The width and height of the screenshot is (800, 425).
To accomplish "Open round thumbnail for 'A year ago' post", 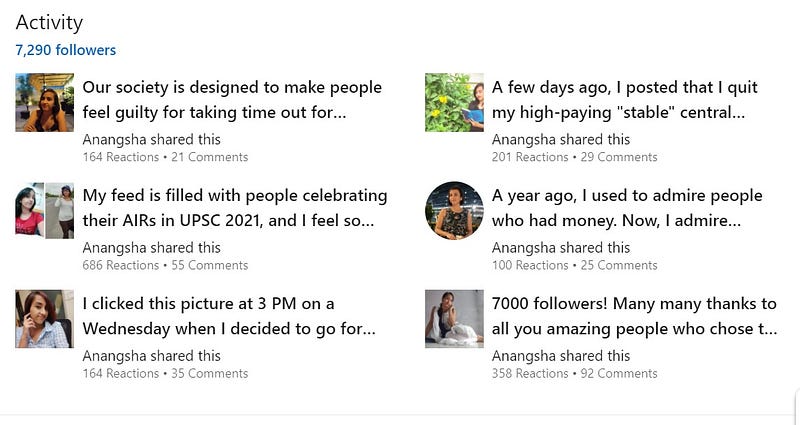I will (x=454, y=210).
